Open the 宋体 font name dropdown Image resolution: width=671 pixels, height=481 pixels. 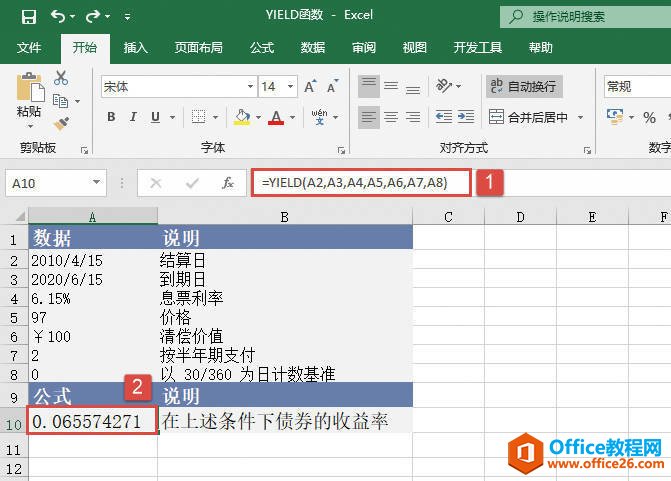coord(250,86)
